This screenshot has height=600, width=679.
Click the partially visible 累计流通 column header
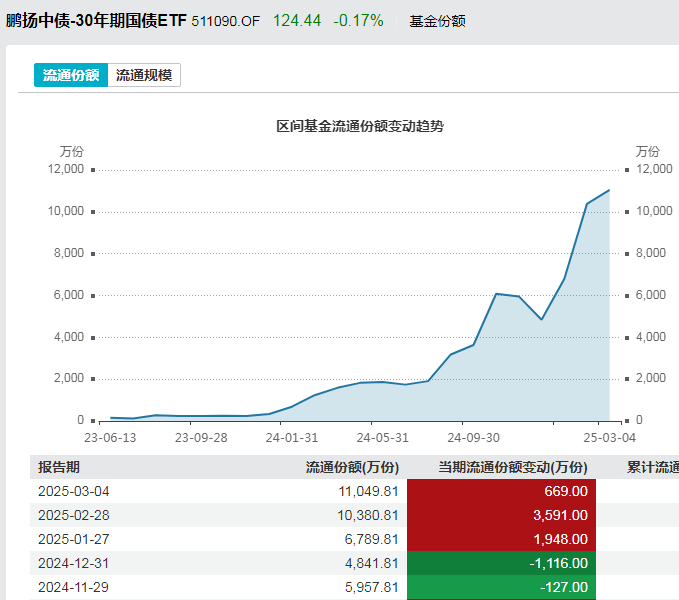(x=652, y=467)
